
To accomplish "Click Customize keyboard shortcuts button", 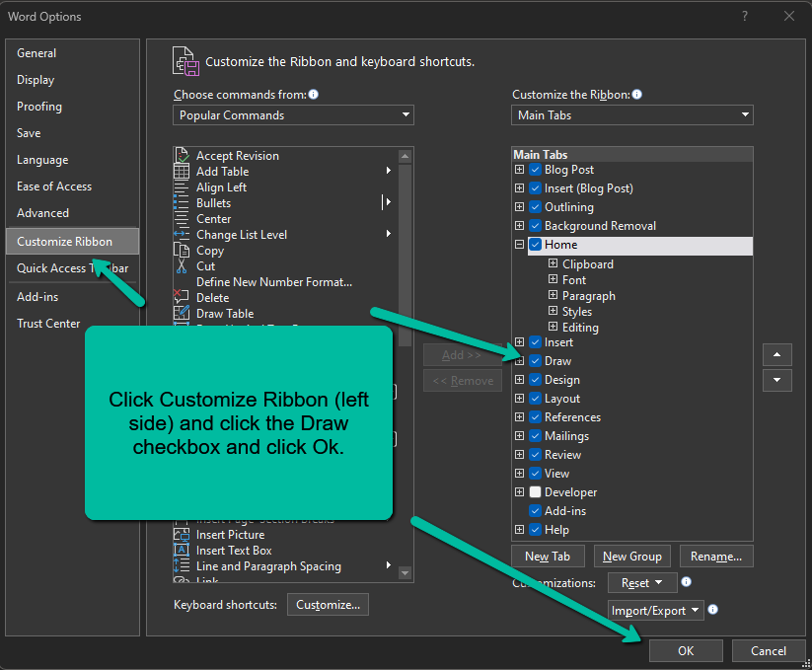I will (328, 604).
